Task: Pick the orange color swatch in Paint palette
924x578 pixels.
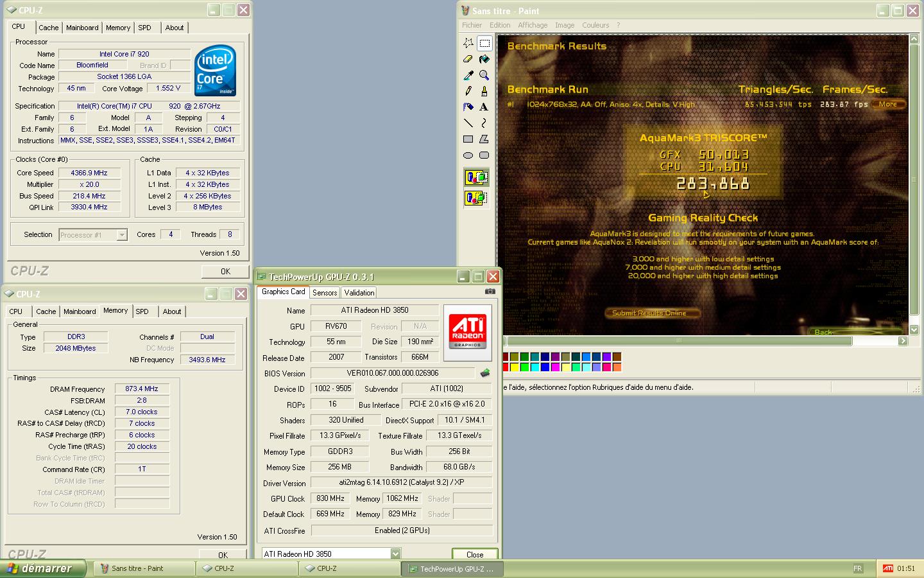Action: [x=617, y=367]
